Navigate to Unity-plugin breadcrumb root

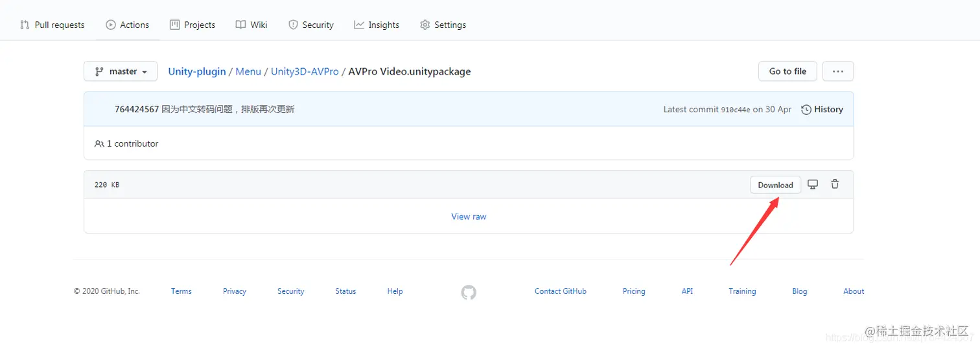(197, 71)
